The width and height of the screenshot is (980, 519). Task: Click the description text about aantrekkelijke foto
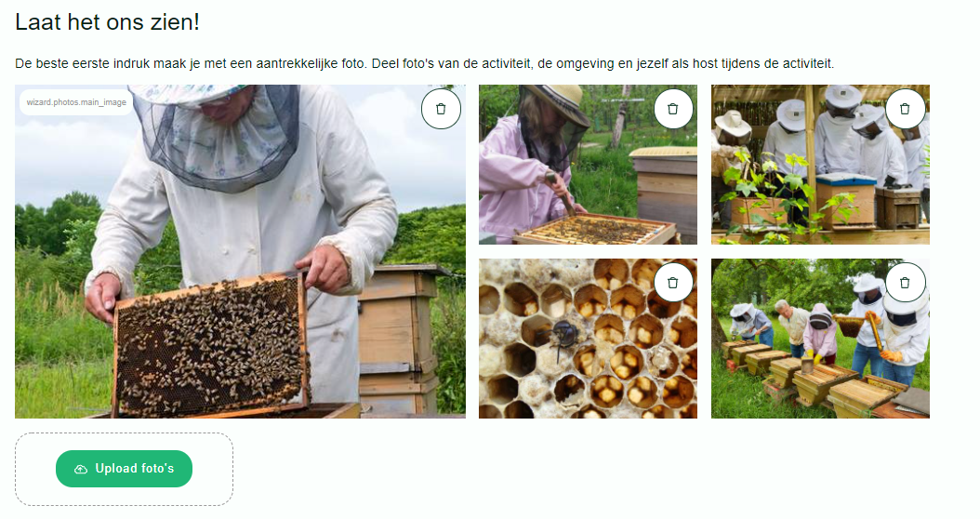(424, 64)
